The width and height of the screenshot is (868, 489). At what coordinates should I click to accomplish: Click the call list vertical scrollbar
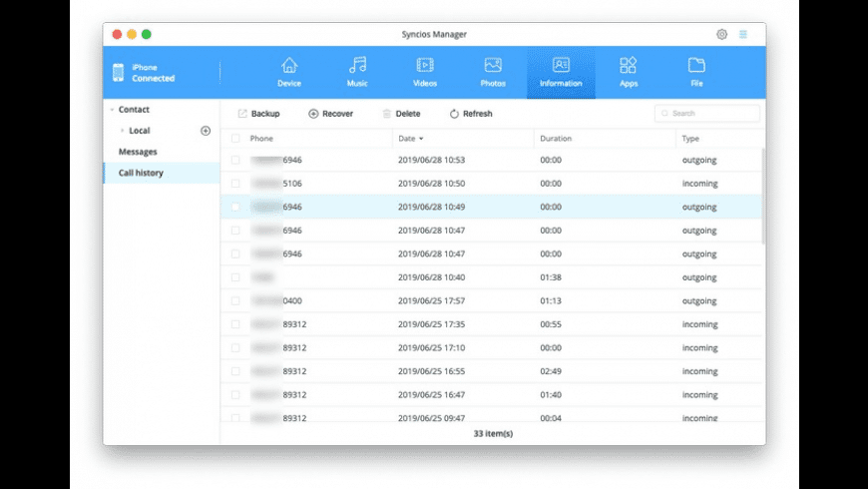[763, 196]
